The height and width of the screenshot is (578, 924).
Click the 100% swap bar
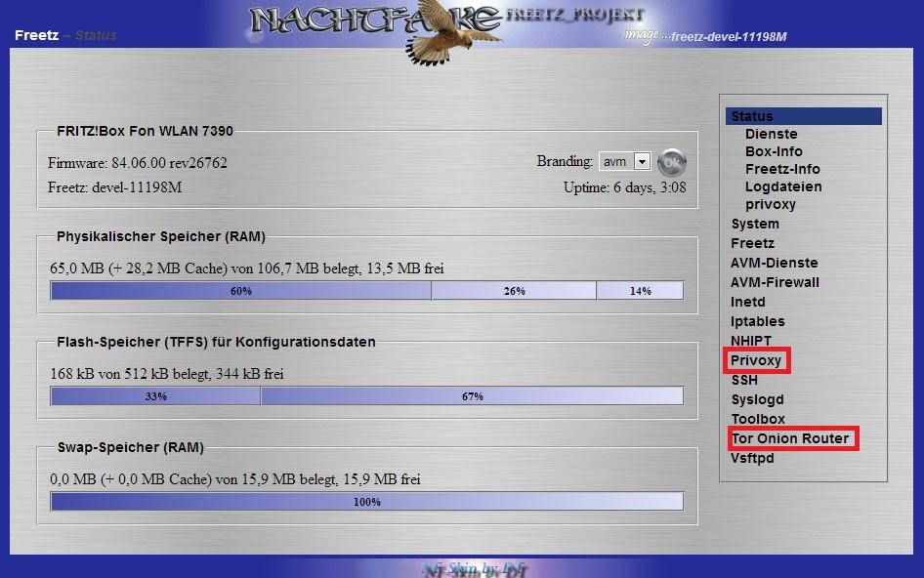366,502
